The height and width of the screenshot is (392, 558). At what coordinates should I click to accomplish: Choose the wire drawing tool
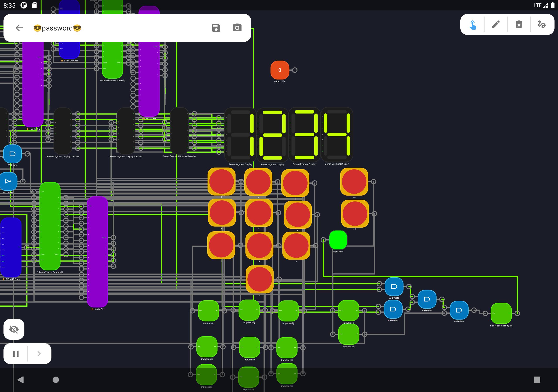(542, 25)
